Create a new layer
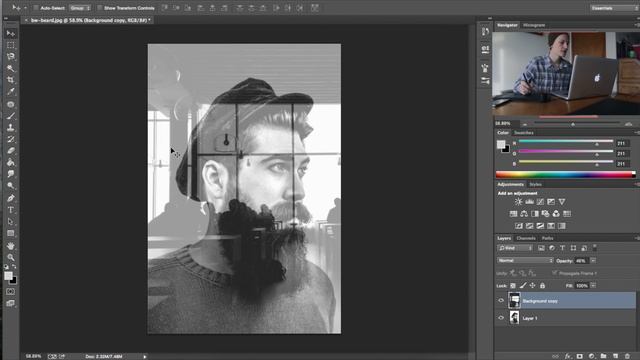The height and width of the screenshot is (360, 640). tap(616, 356)
